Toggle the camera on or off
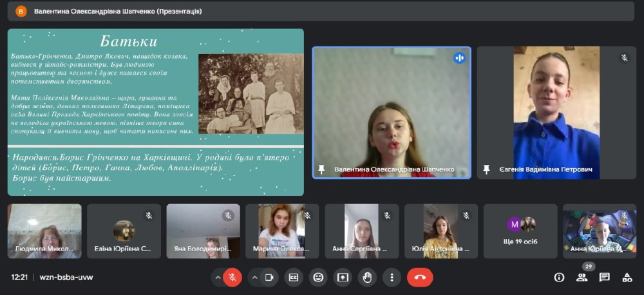 pyautogui.click(x=269, y=277)
